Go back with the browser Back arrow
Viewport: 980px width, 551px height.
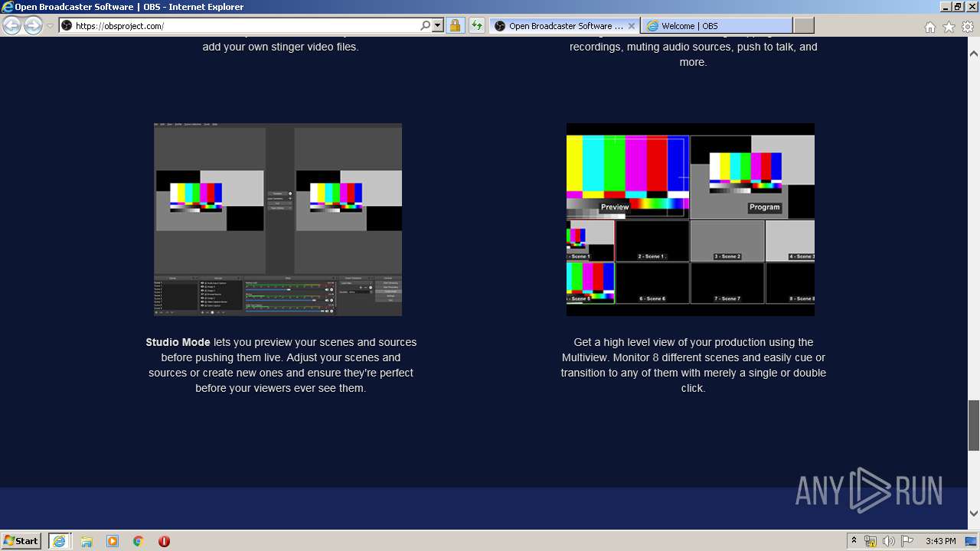(11, 25)
